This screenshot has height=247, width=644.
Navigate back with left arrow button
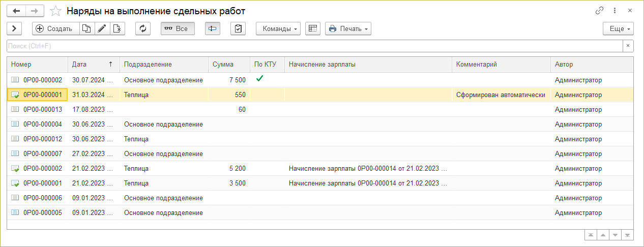coord(16,11)
